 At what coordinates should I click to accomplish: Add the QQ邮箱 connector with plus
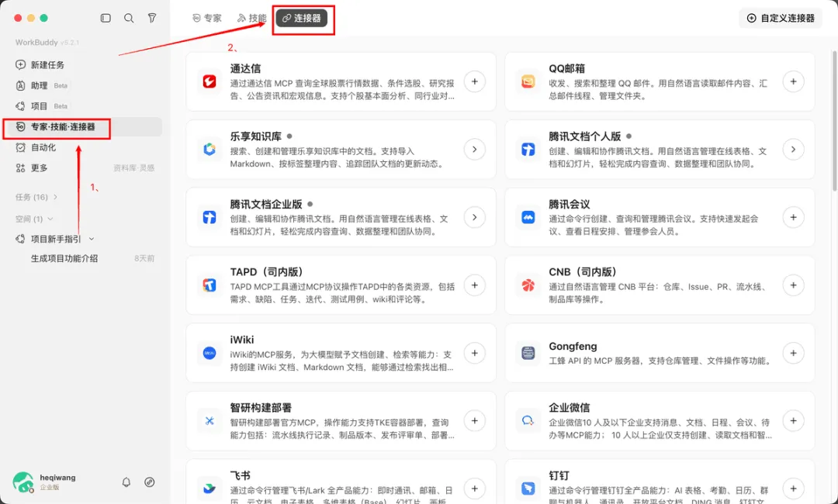pos(793,81)
